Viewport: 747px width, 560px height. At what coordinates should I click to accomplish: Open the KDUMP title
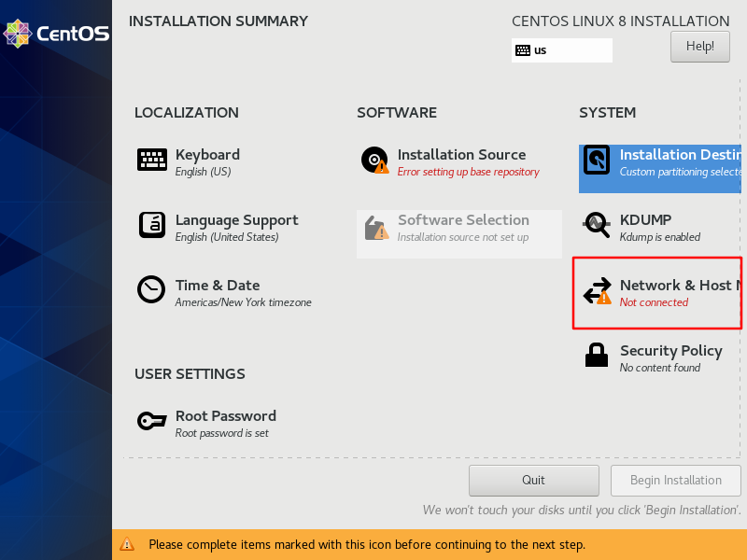(645, 220)
